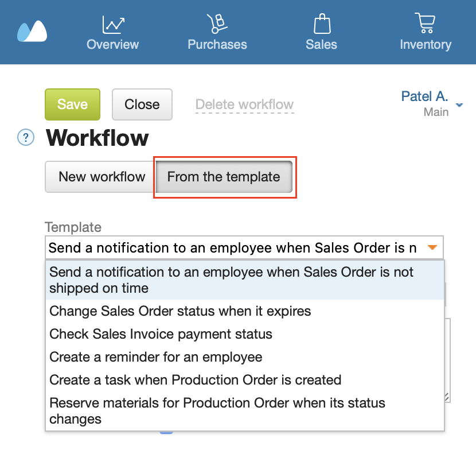The height and width of the screenshot is (450, 476).
Task: Click the Overview menu label
Action: [112, 44]
